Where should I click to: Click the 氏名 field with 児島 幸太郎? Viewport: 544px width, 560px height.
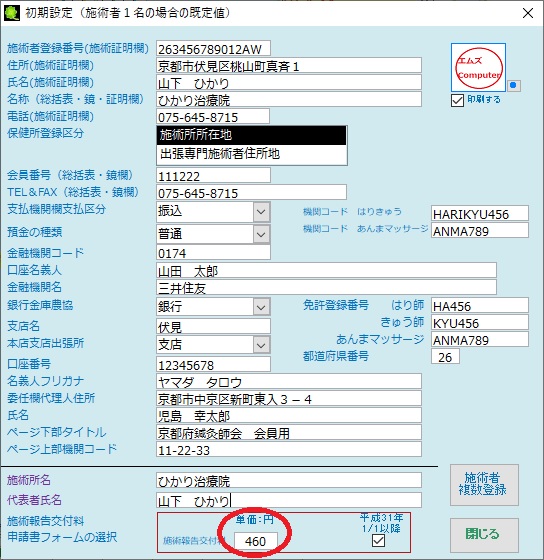[x=289, y=415]
